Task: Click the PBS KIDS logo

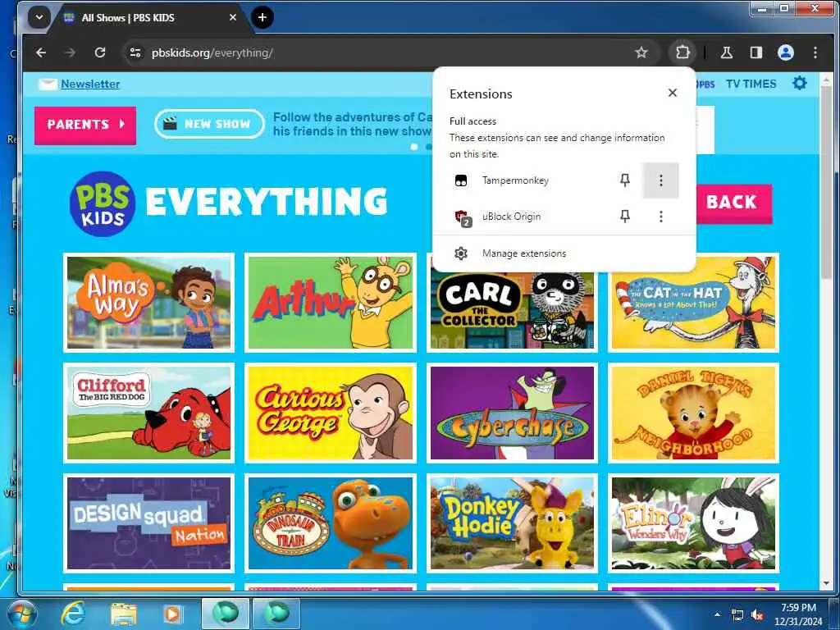Action: pyautogui.click(x=103, y=203)
